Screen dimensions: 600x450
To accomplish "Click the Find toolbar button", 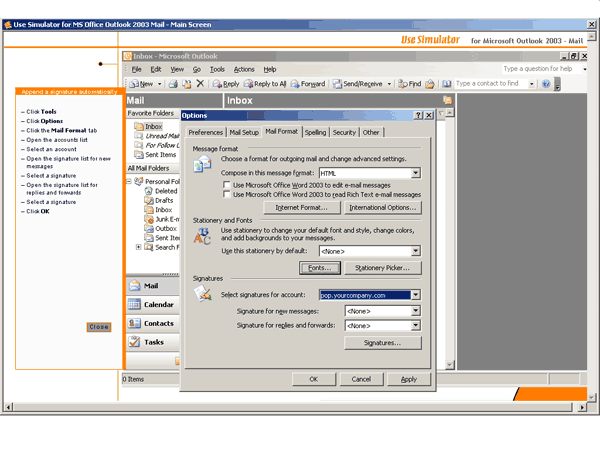I will click(409, 84).
